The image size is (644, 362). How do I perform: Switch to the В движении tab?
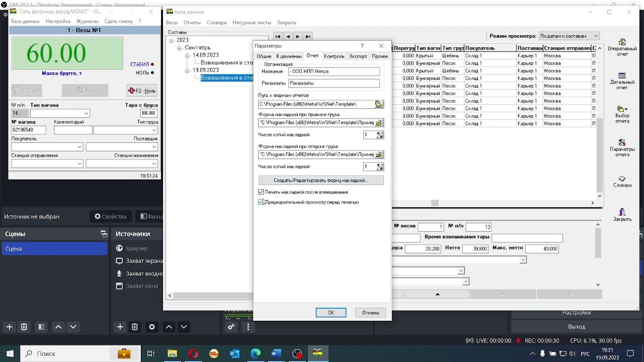click(x=289, y=56)
